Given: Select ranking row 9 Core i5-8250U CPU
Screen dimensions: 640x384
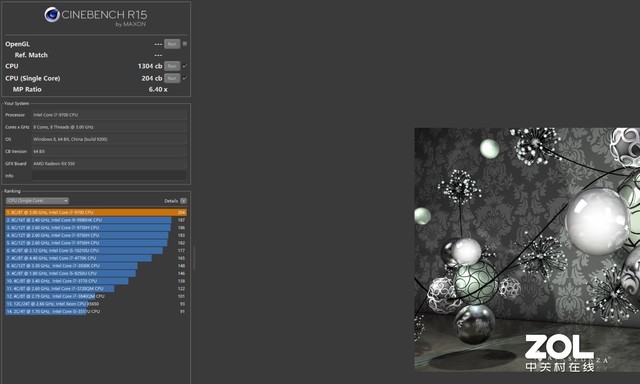Looking at the screenshot, I should 96,273.
